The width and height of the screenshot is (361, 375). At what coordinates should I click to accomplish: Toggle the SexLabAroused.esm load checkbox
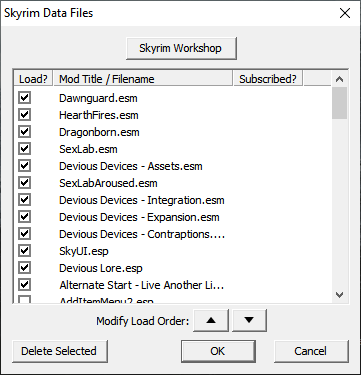click(24, 183)
